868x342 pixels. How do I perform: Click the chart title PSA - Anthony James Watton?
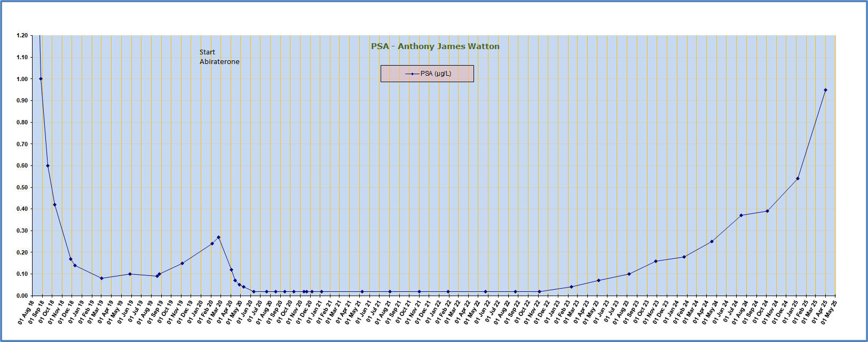435,46
